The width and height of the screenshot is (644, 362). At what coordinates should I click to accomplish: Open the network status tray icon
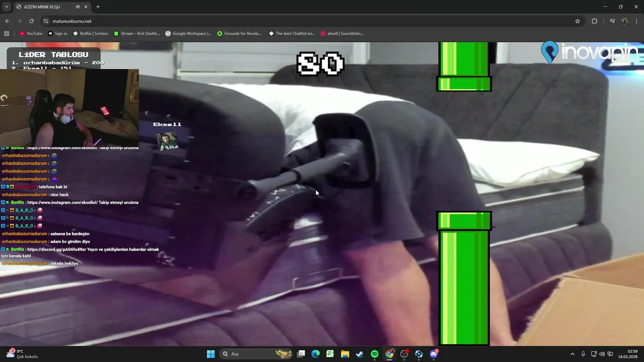pos(594,354)
